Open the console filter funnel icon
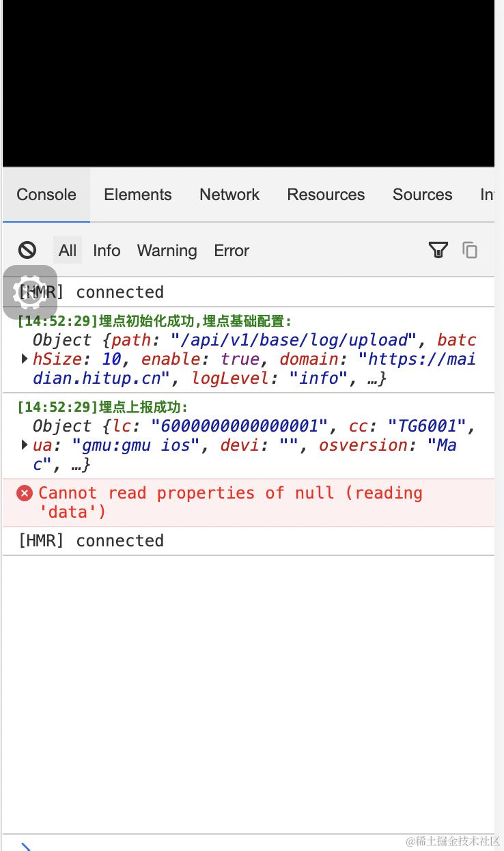This screenshot has height=851, width=504. point(438,250)
